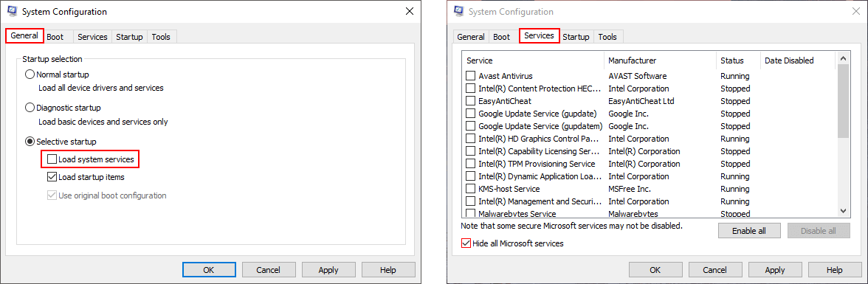Close the left System Configuration window
The image size is (868, 284).
pyautogui.click(x=409, y=11)
